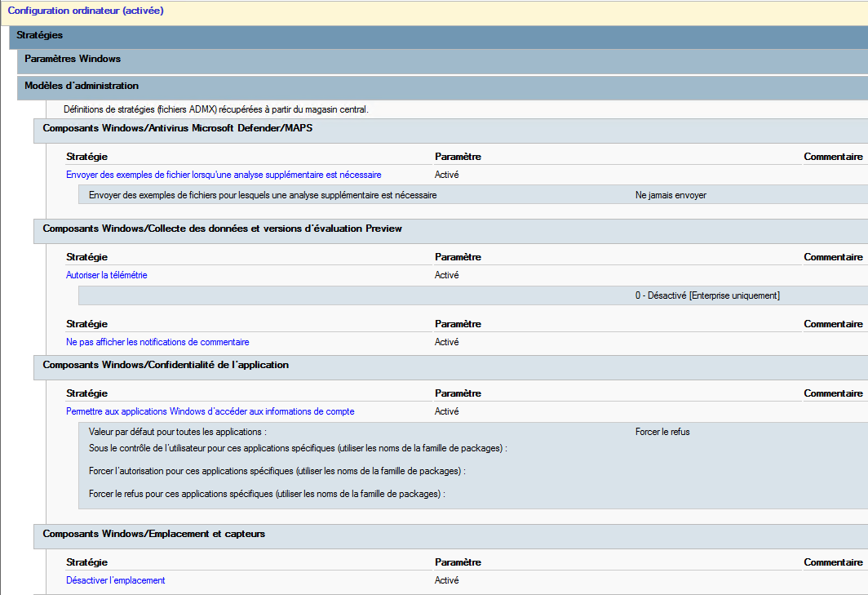This screenshot has height=595, width=868.
Task: Collapse the Stratégies header bar
Action: 40,36
